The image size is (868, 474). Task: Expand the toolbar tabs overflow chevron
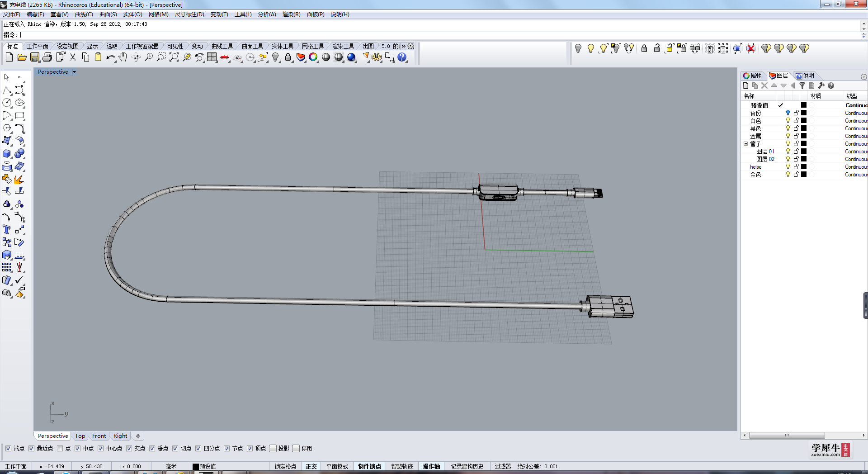tap(404, 46)
